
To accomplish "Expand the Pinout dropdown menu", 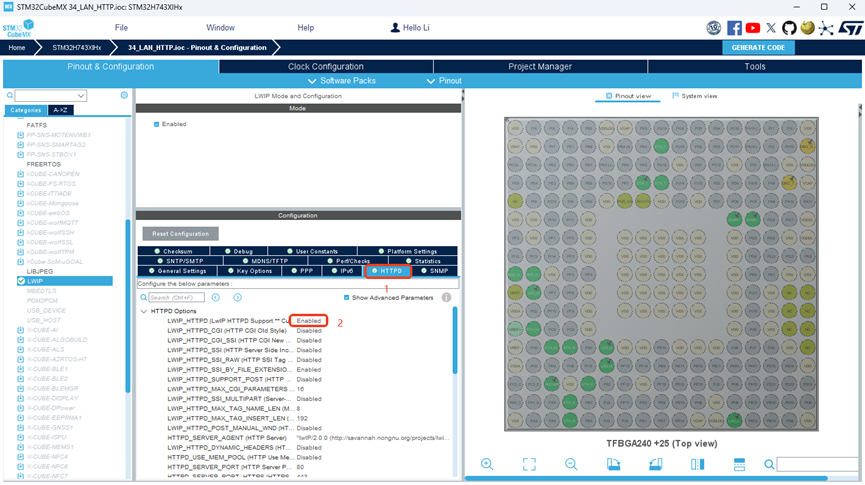I will coord(444,81).
